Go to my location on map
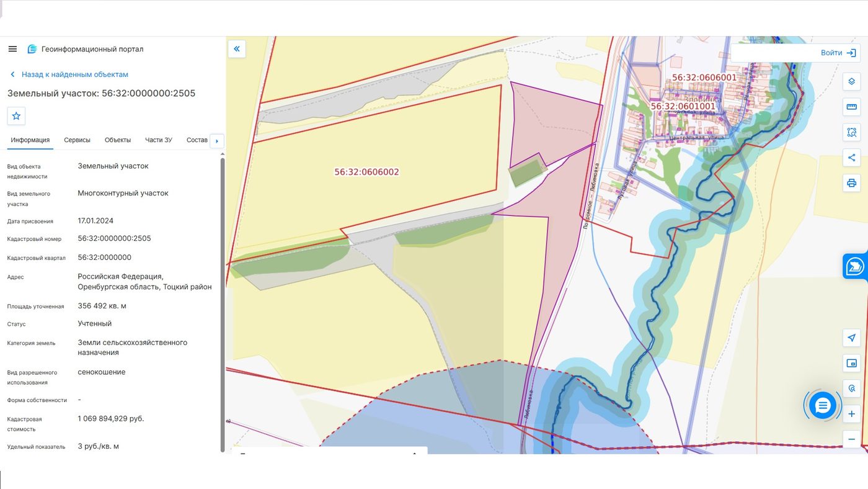868x489 pixels. coord(852,338)
